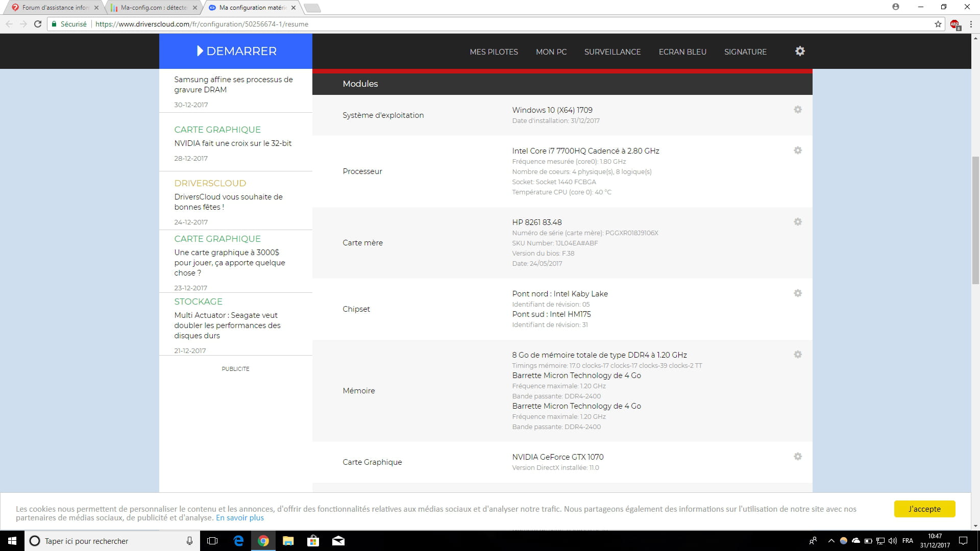Open the Mail app from the taskbar

(338, 541)
